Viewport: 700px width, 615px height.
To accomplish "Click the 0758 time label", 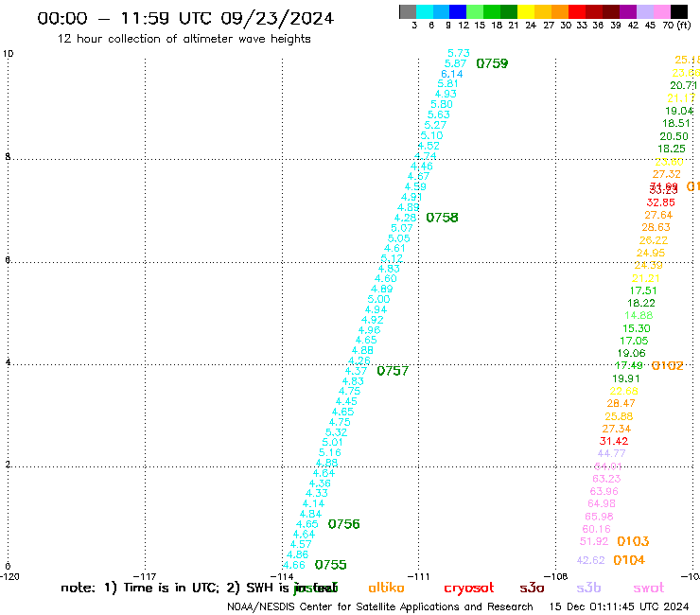I will pyautogui.click(x=442, y=218).
